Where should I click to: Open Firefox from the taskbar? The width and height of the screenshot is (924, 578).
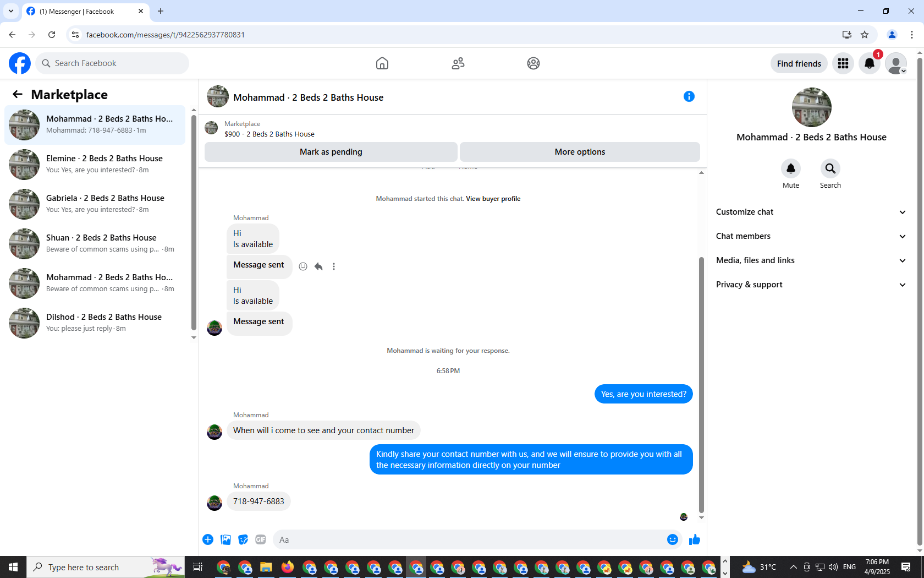tap(288, 567)
